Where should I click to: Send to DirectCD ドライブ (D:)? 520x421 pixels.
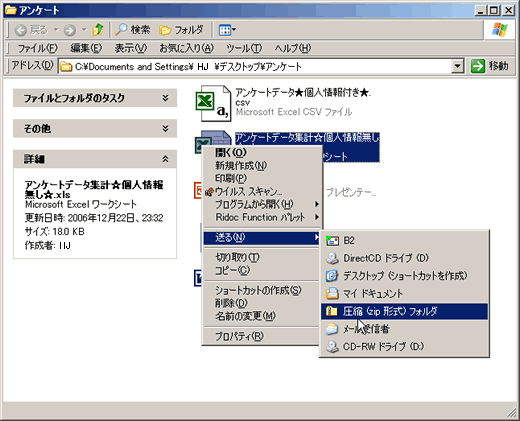404,258
